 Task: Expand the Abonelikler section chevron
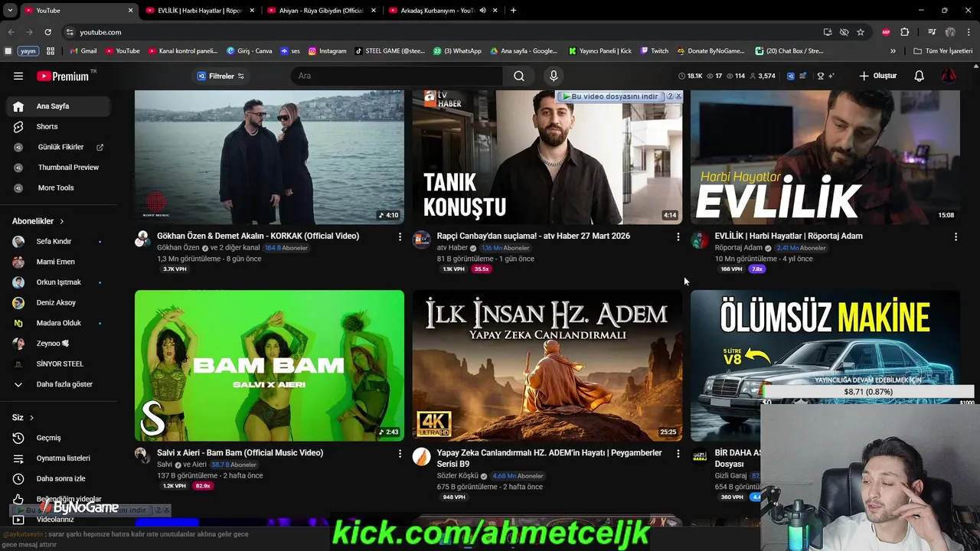pos(62,221)
